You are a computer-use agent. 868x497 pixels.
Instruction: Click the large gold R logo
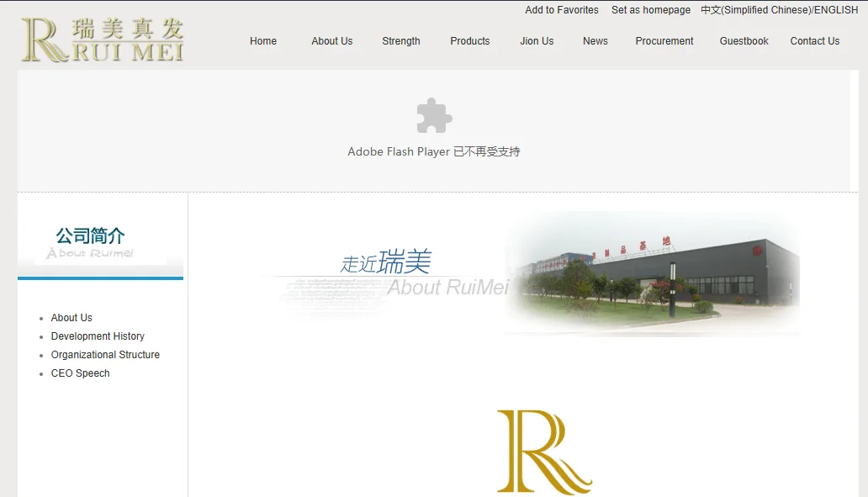544,452
